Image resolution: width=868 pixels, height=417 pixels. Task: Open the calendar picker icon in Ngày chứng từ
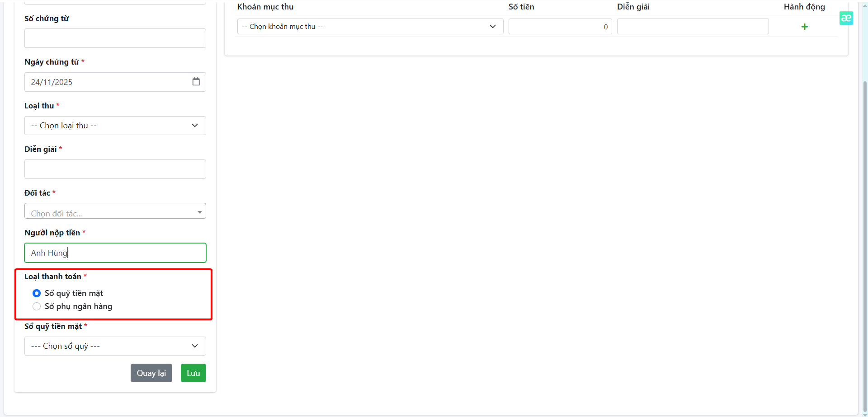(196, 82)
